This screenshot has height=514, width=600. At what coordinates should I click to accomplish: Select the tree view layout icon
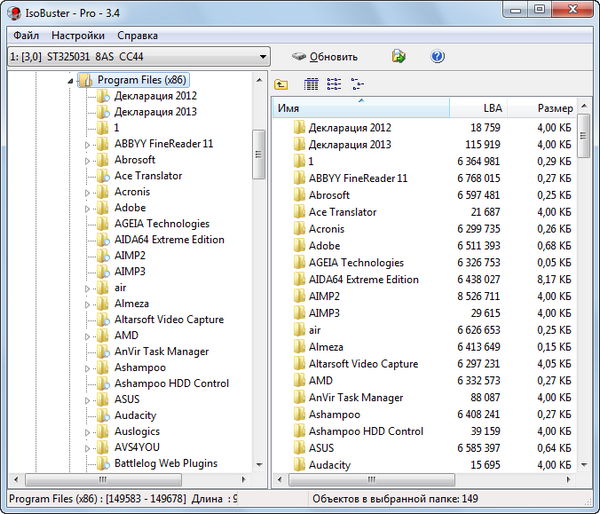click(x=357, y=85)
